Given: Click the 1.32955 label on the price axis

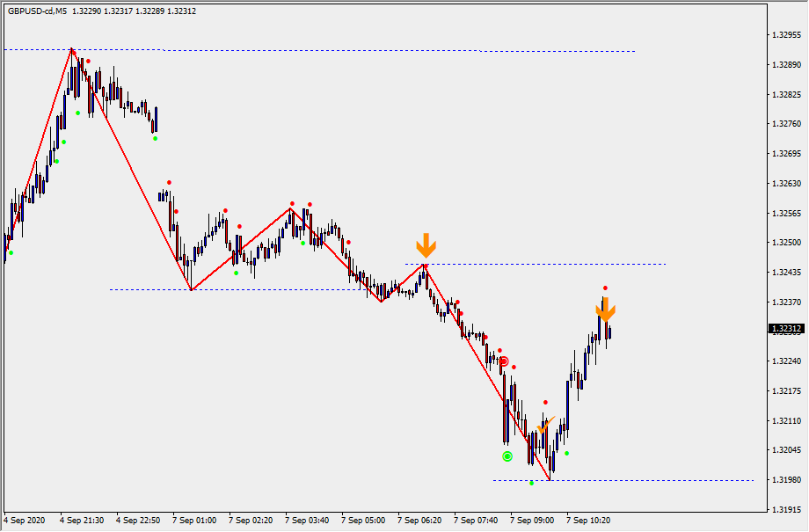Looking at the screenshot, I should point(785,36).
